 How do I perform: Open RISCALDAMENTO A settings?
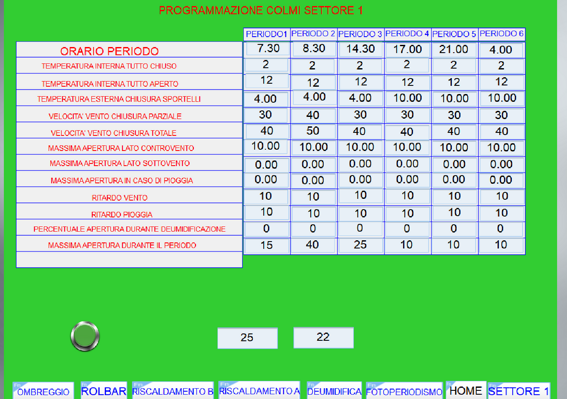[x=259, y=391]
